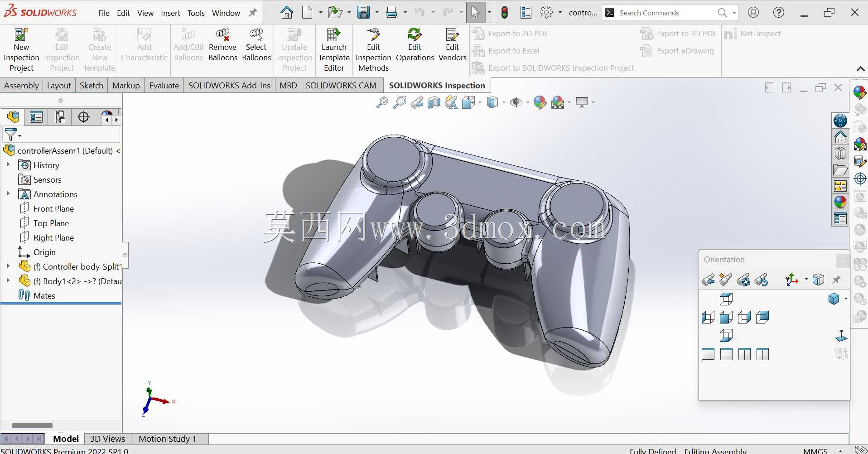868x454 pixels.
Task: Click the Home icon in title bar
Action: [x=286, y=12]
